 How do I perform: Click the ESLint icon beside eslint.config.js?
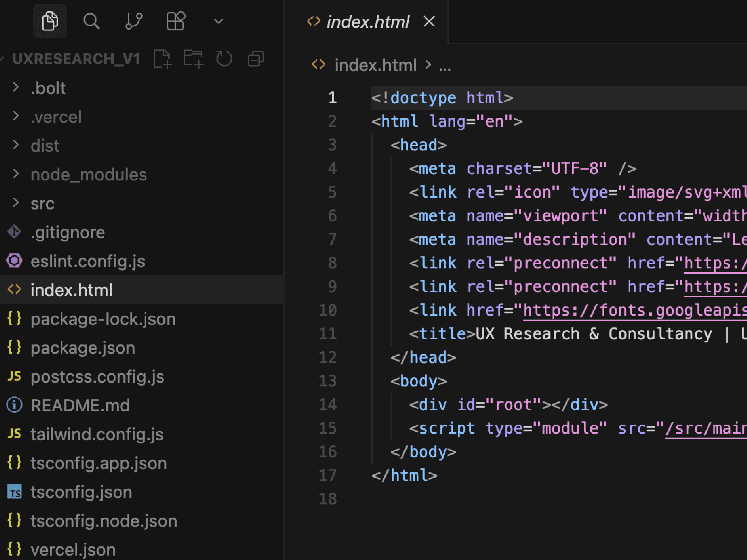(14, 261)
